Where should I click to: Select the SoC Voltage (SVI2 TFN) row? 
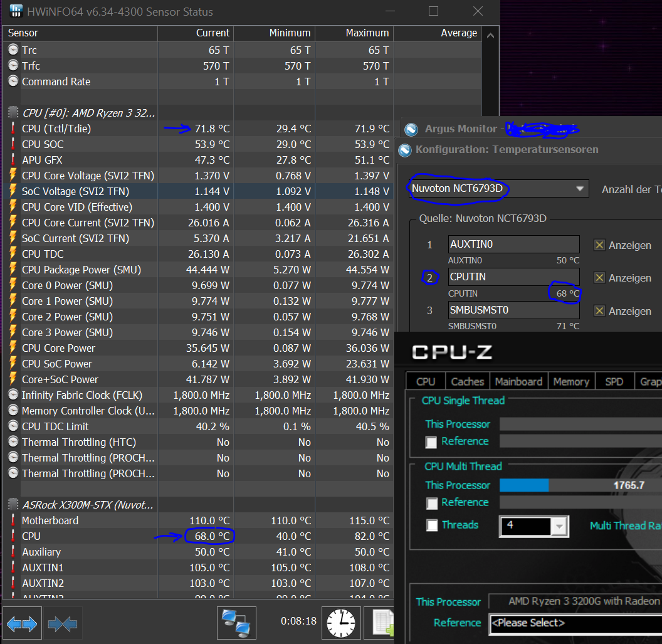click(x=199, y=191)
